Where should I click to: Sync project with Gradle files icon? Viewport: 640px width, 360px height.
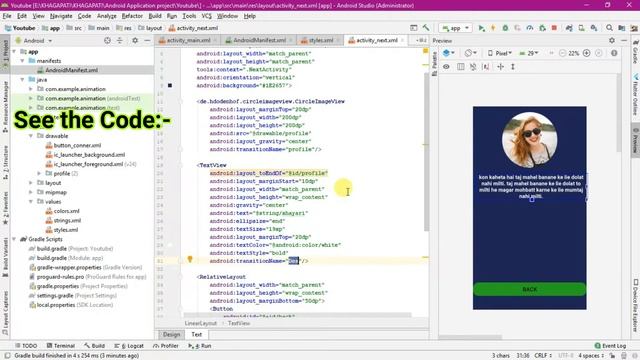[x=569, y=28]
